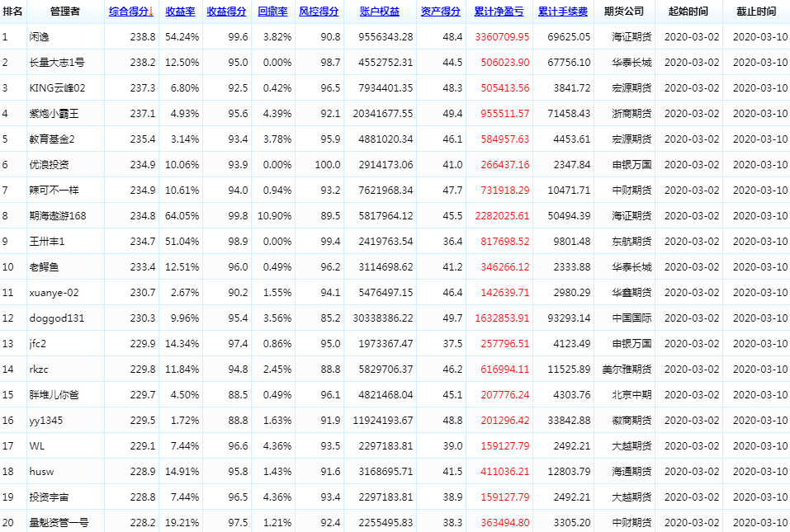Click futures company 海通期货
The image size is (790, 532).
coord(632,472)
